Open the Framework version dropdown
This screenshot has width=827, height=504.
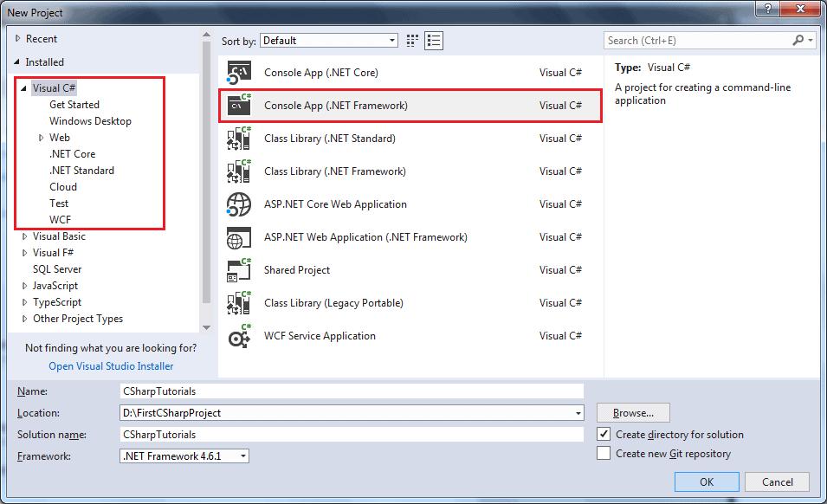242,455
